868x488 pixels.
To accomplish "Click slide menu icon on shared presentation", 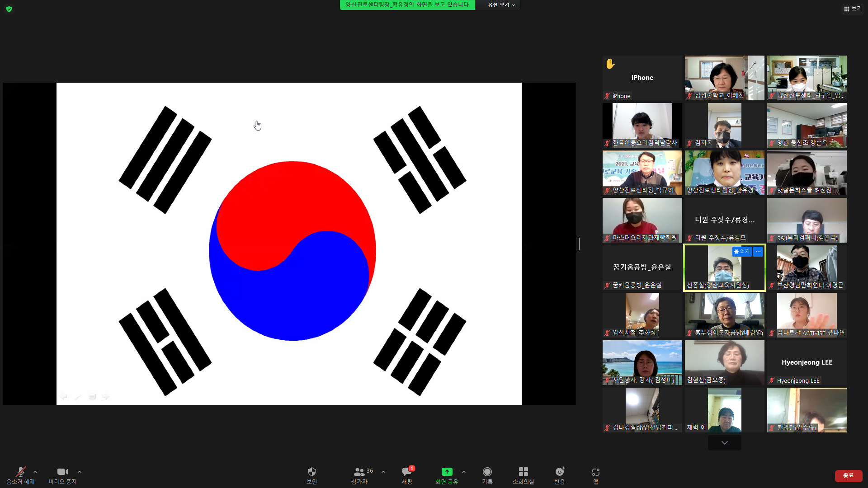I will 92,396.
